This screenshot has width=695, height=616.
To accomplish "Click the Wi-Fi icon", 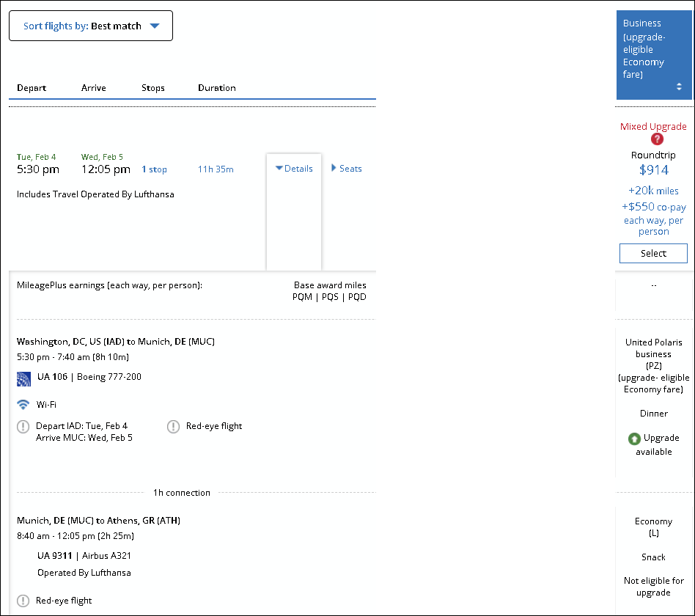I will click(23, 405).
